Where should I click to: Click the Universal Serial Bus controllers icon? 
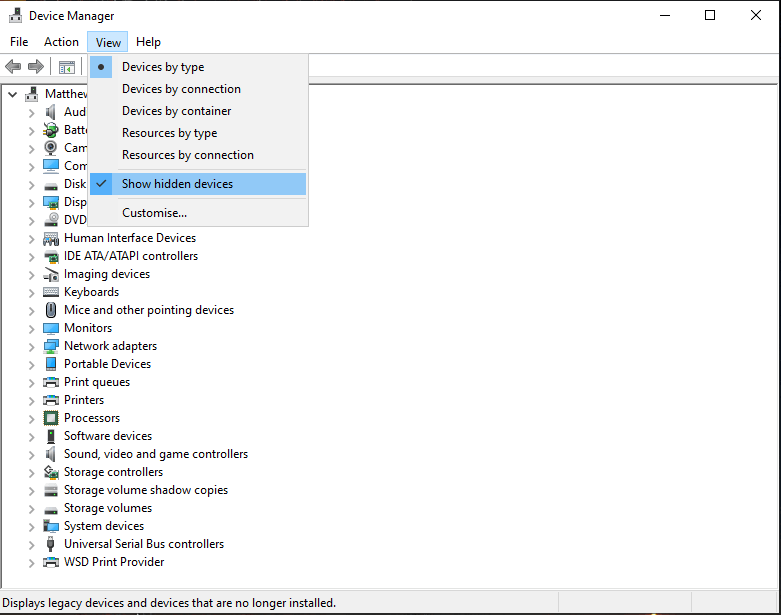[x=50, y=544]
